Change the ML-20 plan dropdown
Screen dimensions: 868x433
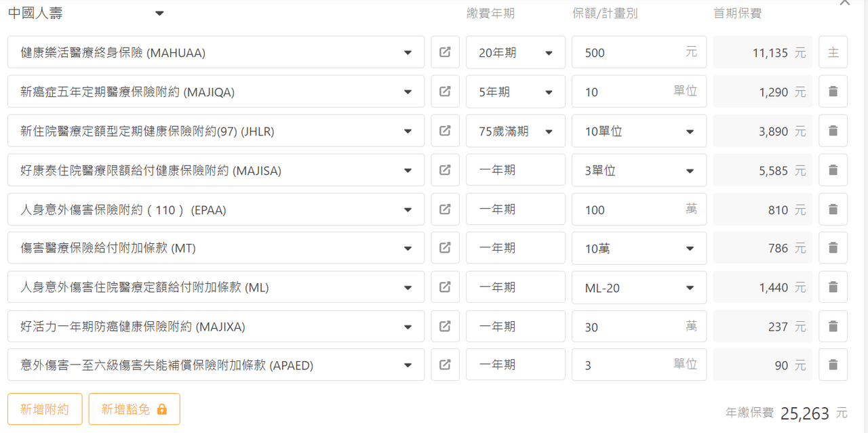coord(639,287)
